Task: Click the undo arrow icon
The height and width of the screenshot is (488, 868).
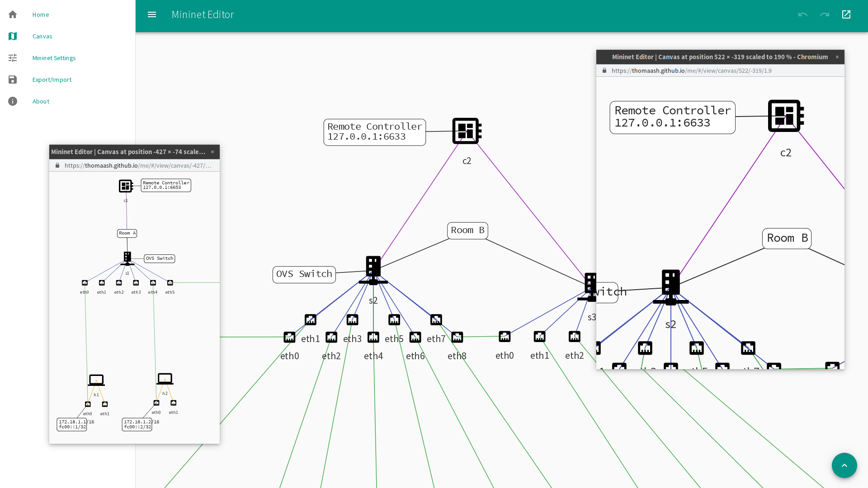Action: [803, 14]
